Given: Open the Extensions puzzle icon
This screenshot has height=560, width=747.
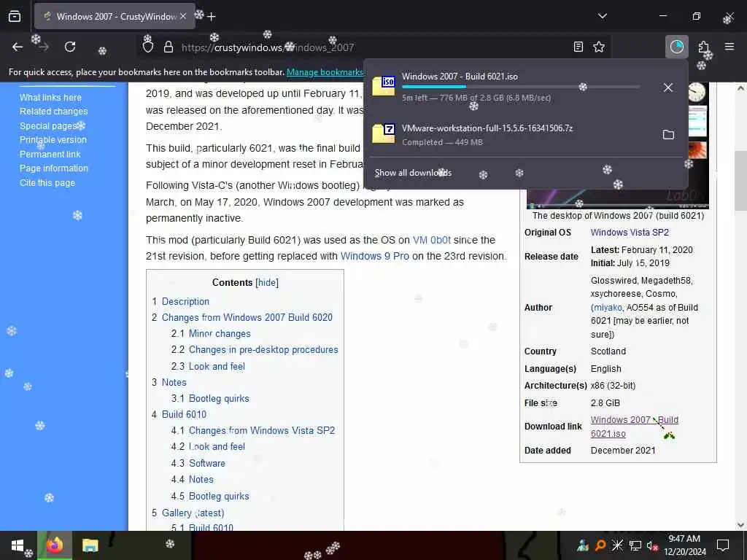Looking at the screenshot, I should 704,47.
